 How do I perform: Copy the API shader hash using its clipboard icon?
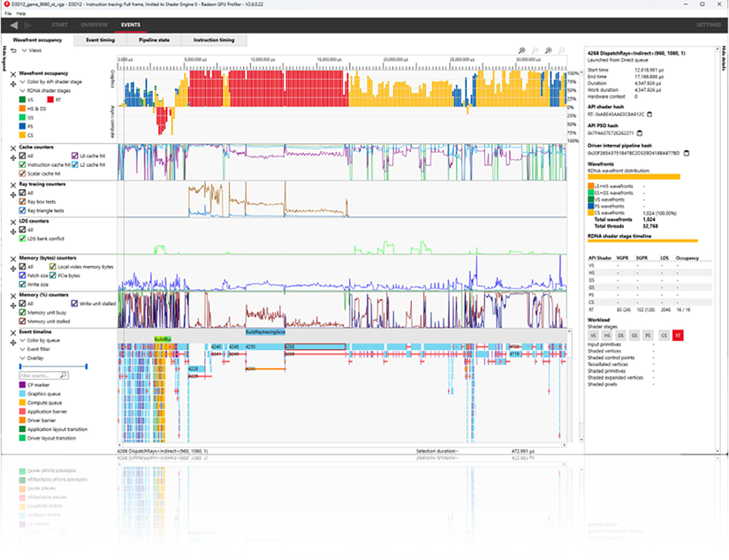650,115
